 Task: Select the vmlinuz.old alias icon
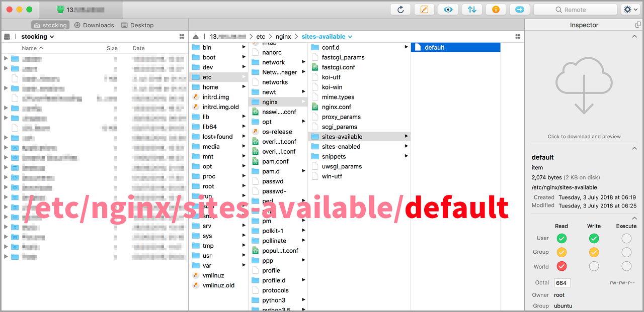(x=196, y=285)
